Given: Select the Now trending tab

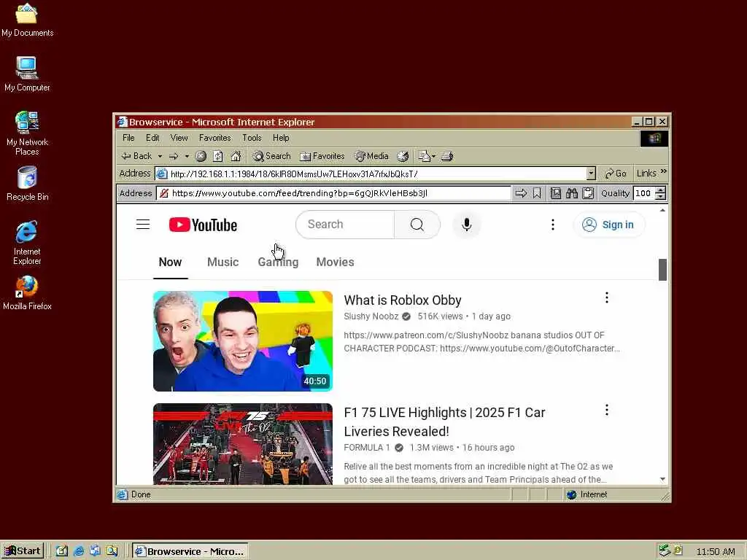Looking at the screenshot, I should pyautogui.click(x=170, y=262).
